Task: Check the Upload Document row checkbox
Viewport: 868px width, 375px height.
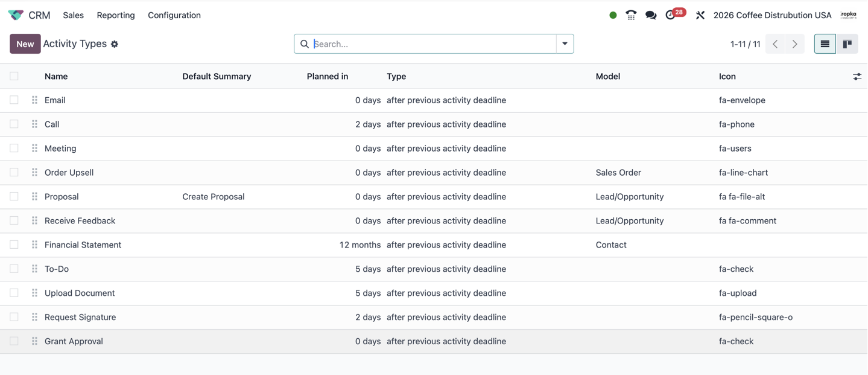Action: point(14,293)
